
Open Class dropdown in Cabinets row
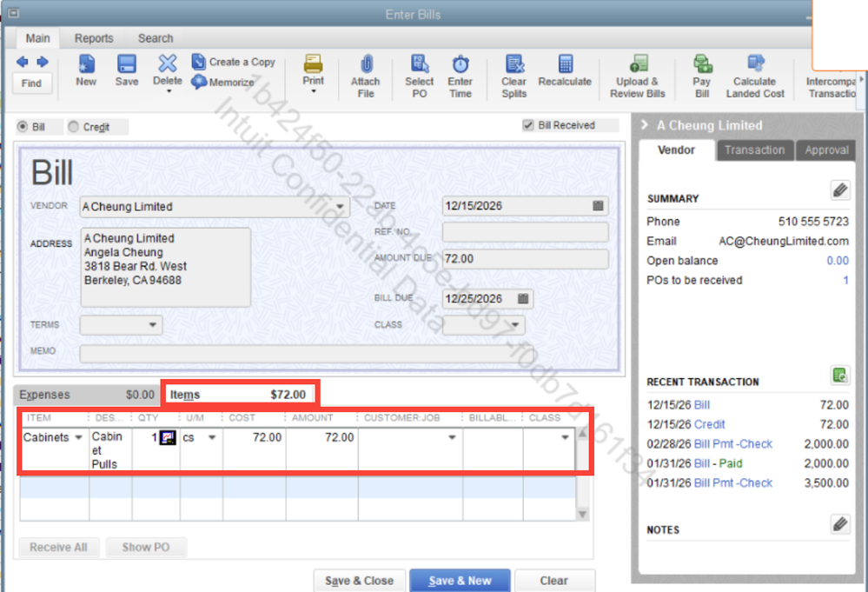click(x=565, y=437)
